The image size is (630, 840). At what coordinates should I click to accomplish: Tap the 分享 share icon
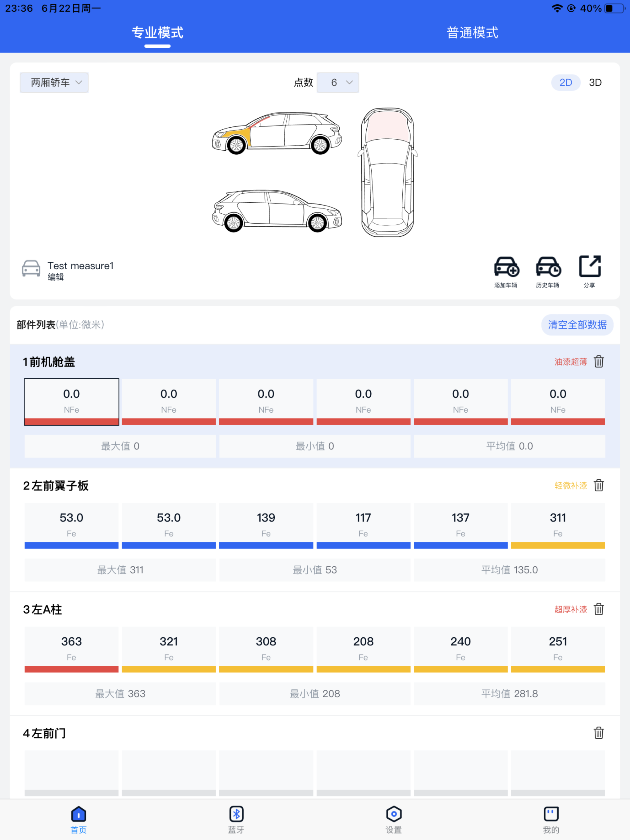(590, 266)
